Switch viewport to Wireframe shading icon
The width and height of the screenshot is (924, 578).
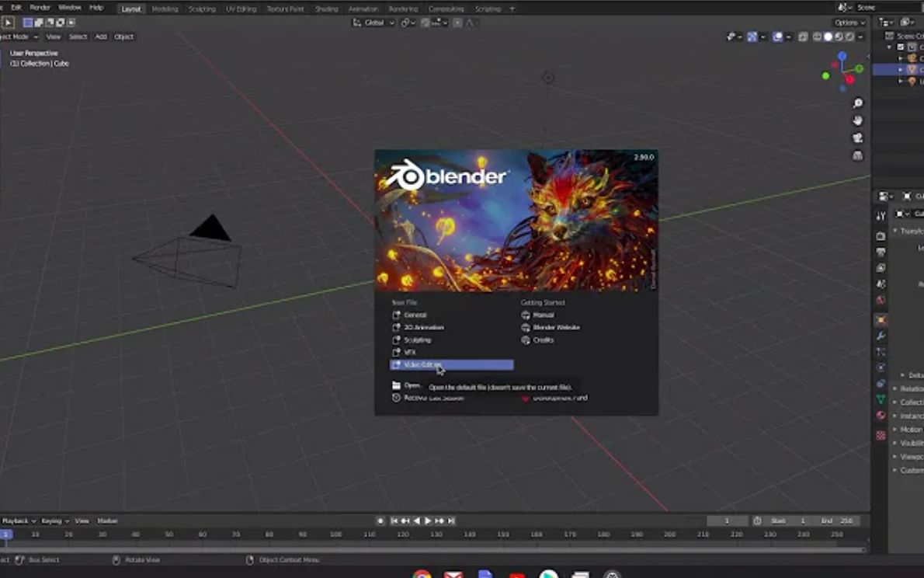pyautogui.click(x=817, y=36)
